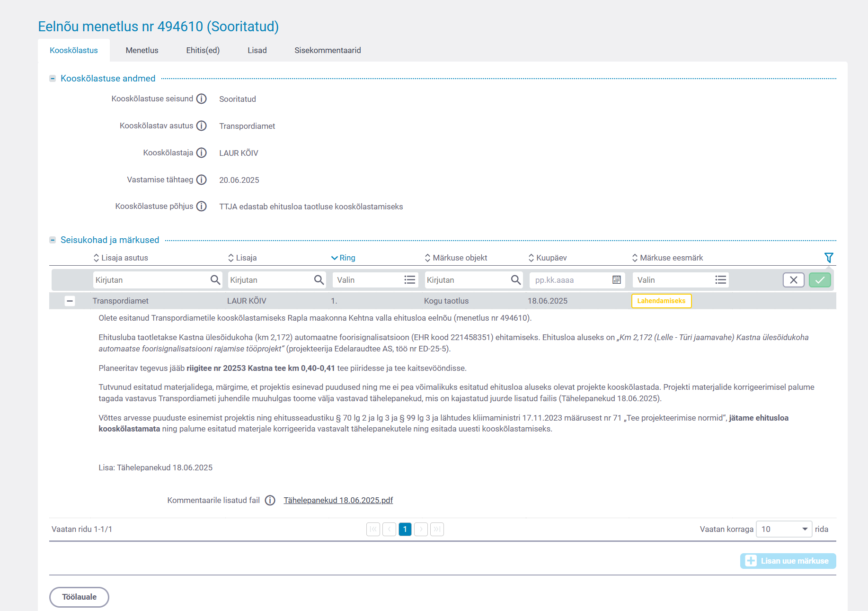
Task: Click search icon in Lisaja filter
Action: coord(319,280)
